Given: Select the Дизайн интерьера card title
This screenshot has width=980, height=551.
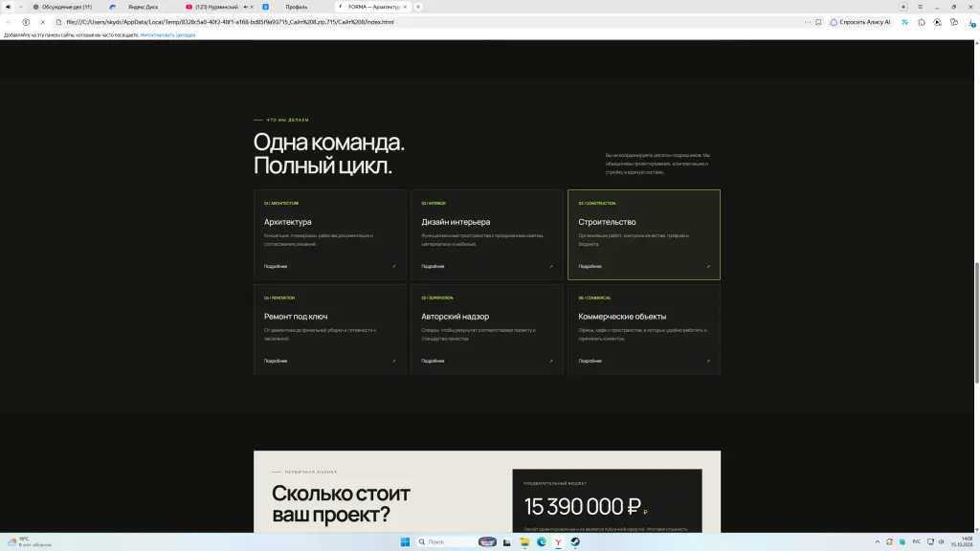Looking at the screenshot, I should coord(456,222).
